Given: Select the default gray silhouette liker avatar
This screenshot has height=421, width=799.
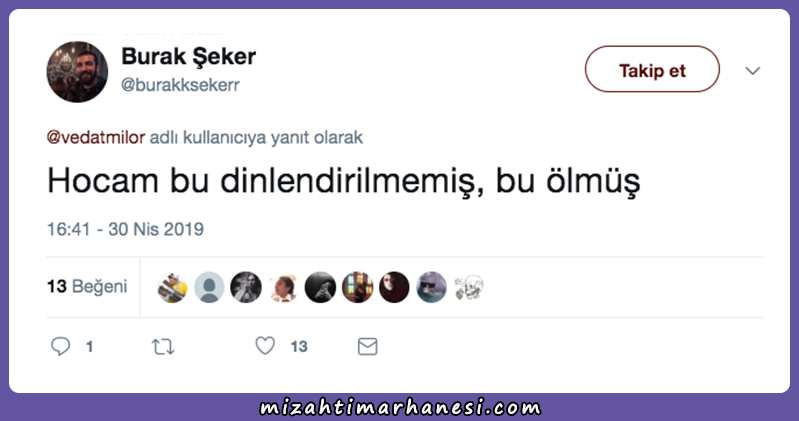Looking at the screenshot, I should pos(209,287).
